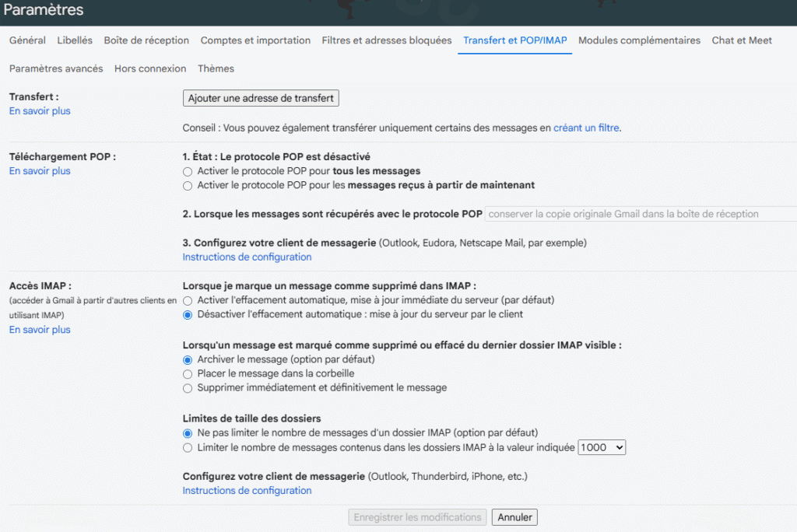Open the Général settings tab
797x532 pixels.
point(27,40)
